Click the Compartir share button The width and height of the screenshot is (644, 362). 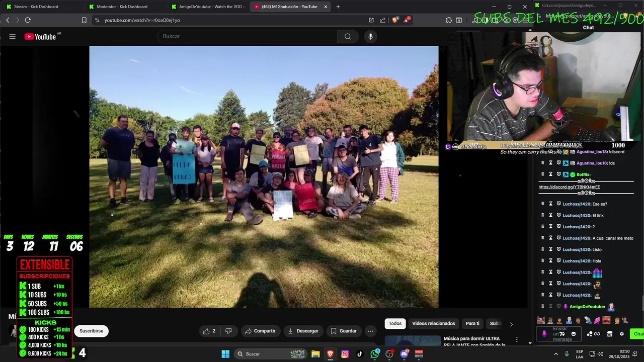click(x=260, y=331)
